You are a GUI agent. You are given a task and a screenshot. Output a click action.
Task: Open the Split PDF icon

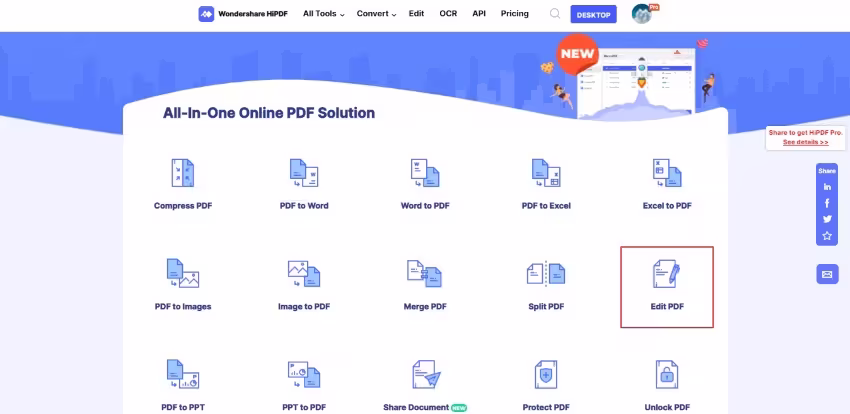point(546,273)
